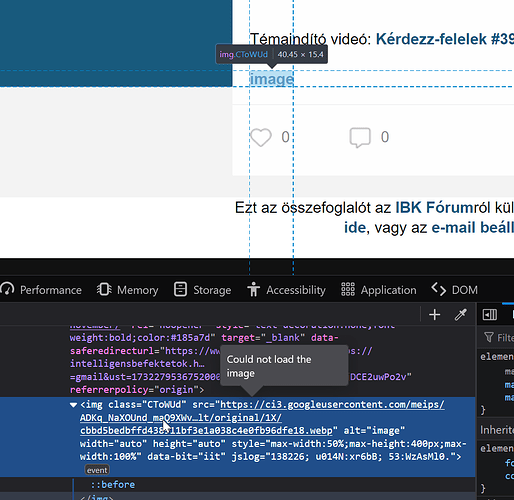The width and height of the screenshot is (514, 500).
Task: Open the e-mail beáll settings link
Action: pyautogui.click(x=473, y=228)
